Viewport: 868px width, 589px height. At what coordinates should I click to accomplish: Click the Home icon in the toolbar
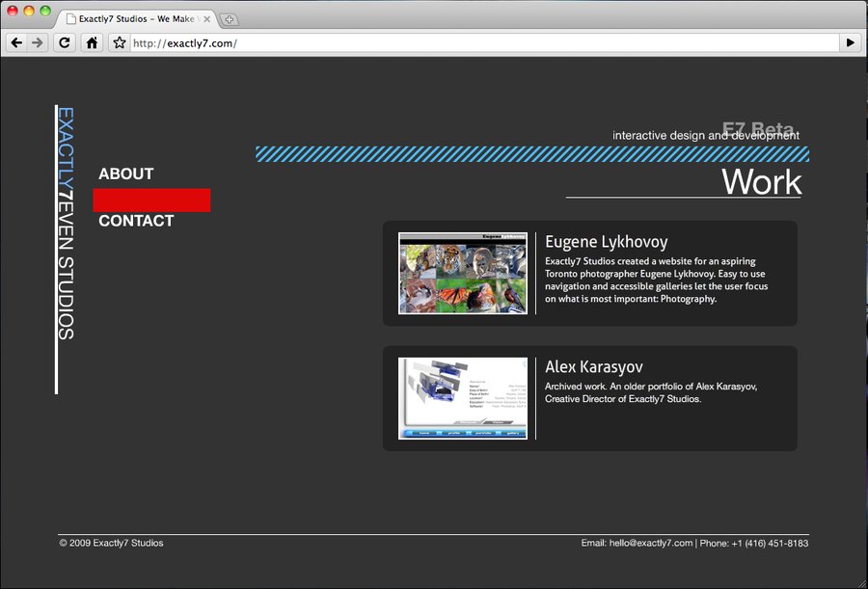[x=91, y=42]
